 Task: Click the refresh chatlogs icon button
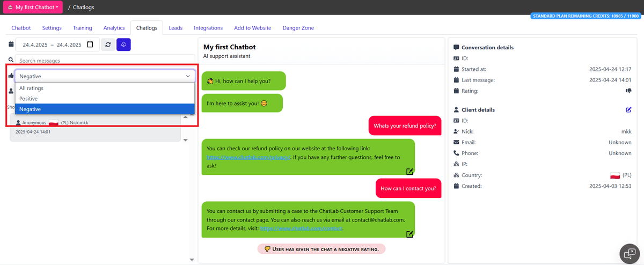point(108,45)
